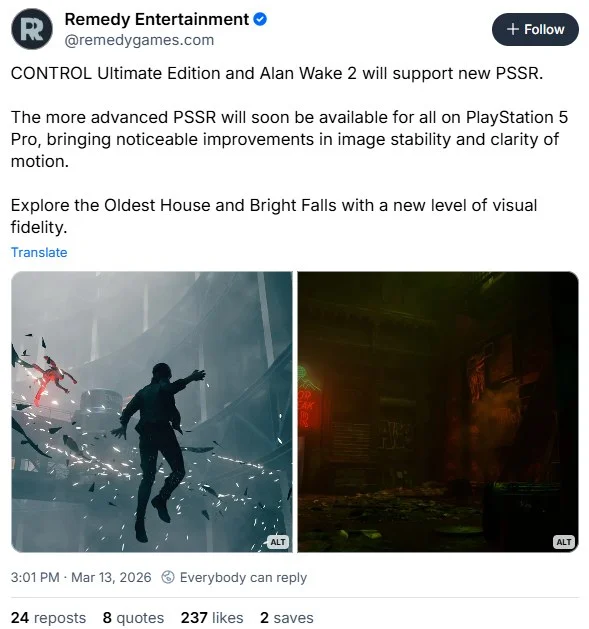The width and height of the screenshot is (589, 629).
Task: Show ALT text for the CONTROL image
Action: coord(278,542)
